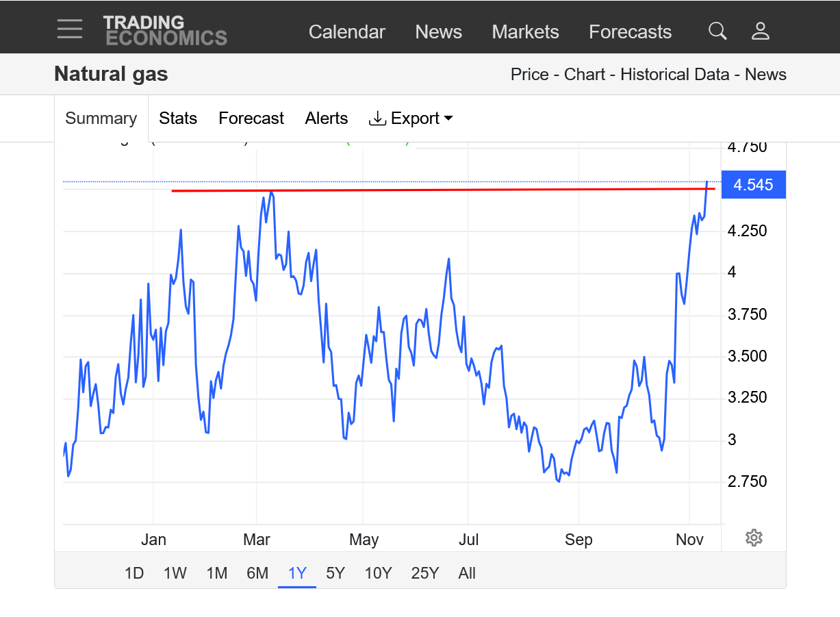Viewport: 840px width, 617px height.
Task: Open the hamburger navigation menu
Action: click(70, 29)
